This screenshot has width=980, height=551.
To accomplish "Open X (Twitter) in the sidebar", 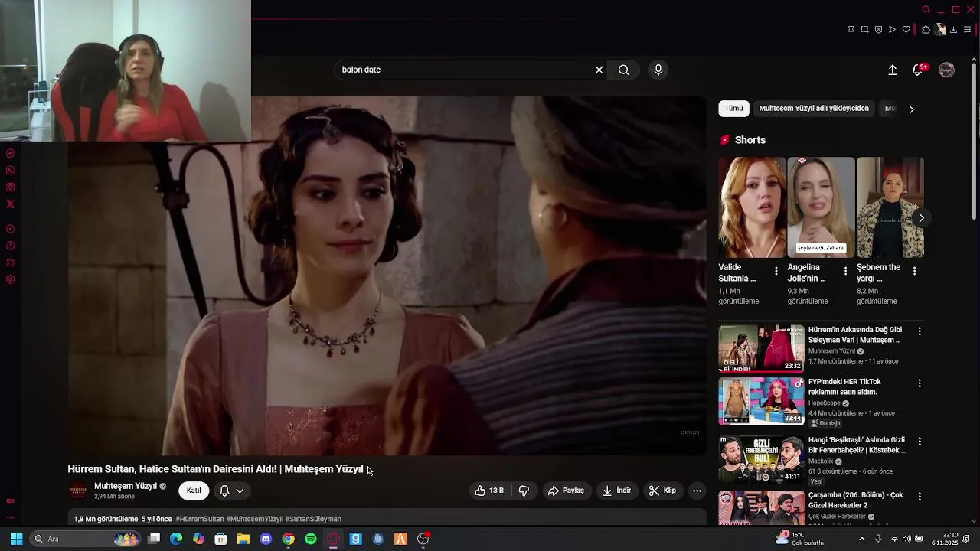I will [x=11, y=204].
